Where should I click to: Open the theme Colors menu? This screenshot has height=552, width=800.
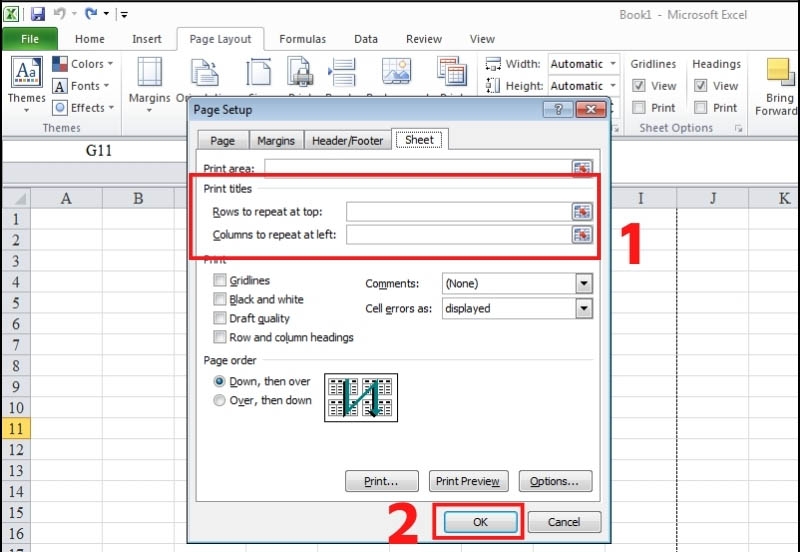pyautogui.click(x=83, y=64)
